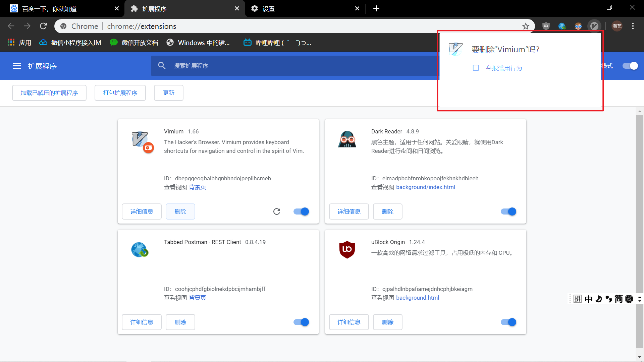Click the 更新 button
This screenshot has height=362, width=644.
click(169, 93)
